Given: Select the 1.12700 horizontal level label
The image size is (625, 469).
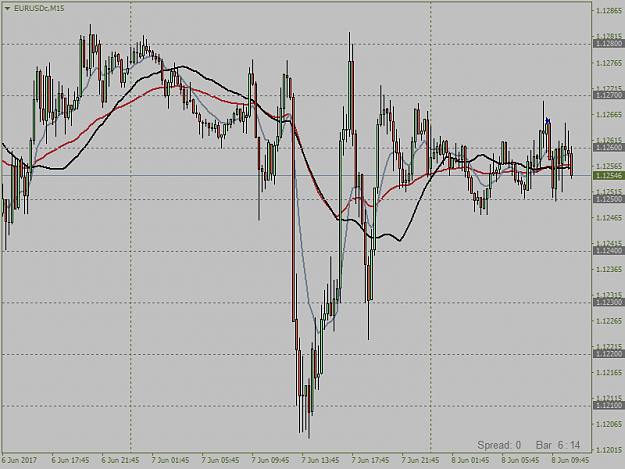Looking at the screenshot, I should coord(609,95).
